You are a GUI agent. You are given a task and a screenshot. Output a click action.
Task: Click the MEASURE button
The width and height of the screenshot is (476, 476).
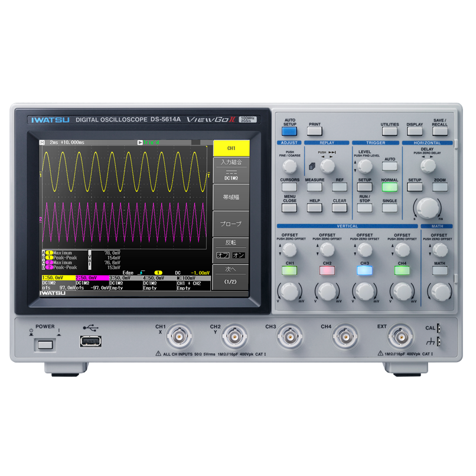315,187
